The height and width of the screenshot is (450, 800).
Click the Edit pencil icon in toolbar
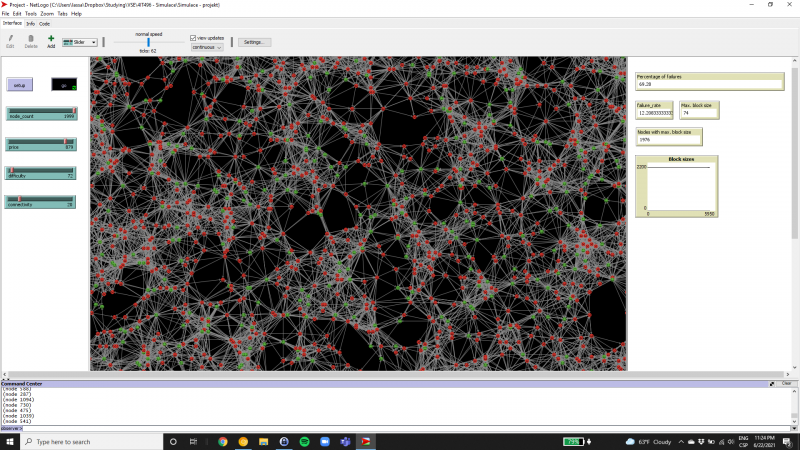click(x=10, y=40)
